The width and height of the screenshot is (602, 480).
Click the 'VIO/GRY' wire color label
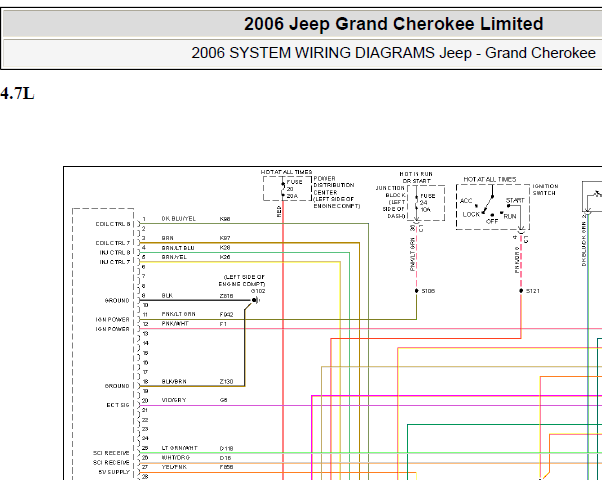pos(174,400)
